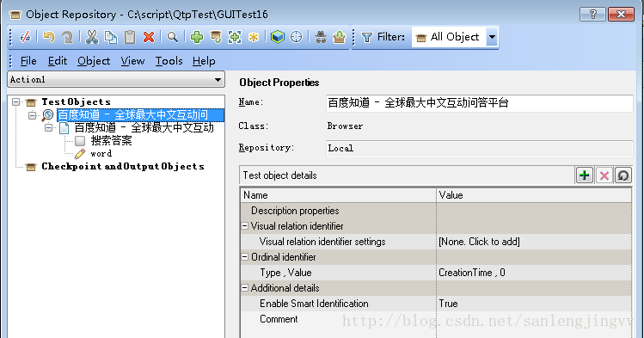Add a property with the green plus button
This screenshot has height=338, width=644.
coord(584,175)
